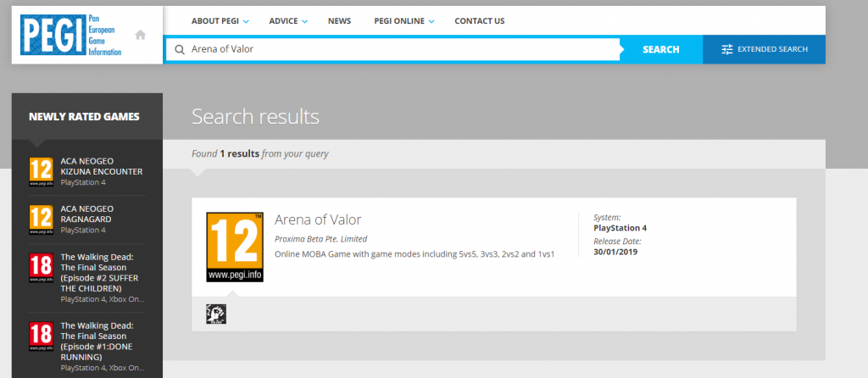Click the PEGI logo
The image size is (868, 378).
[x=70, y=35]
